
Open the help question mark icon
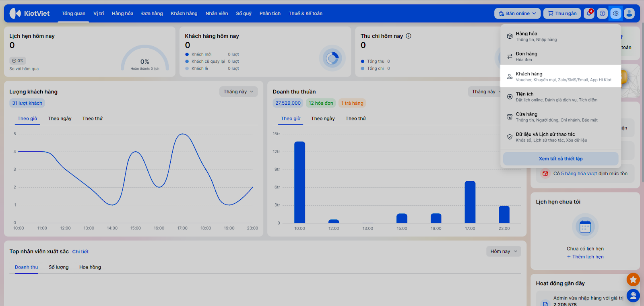pos(602,13)
